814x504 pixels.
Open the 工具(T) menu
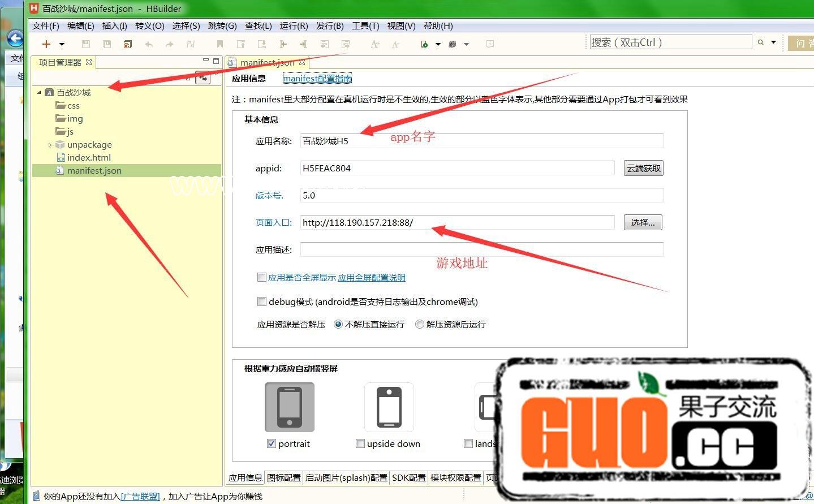pyautogui.click(x=366, y=26)
